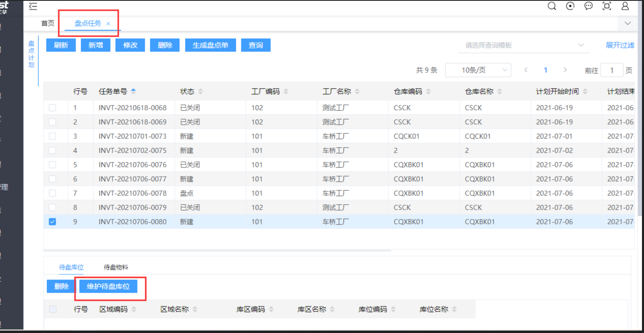The width and height of the screenshot is (644, 333).
Task: Open the 10条/页 page size dropdown
Action: coord(478,70)
